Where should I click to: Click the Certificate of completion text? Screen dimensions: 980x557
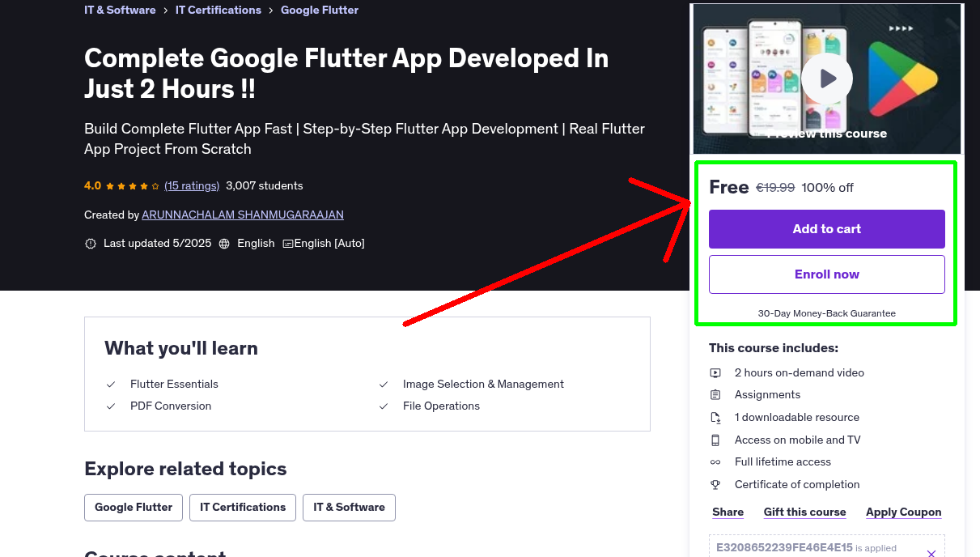[797, 485]
